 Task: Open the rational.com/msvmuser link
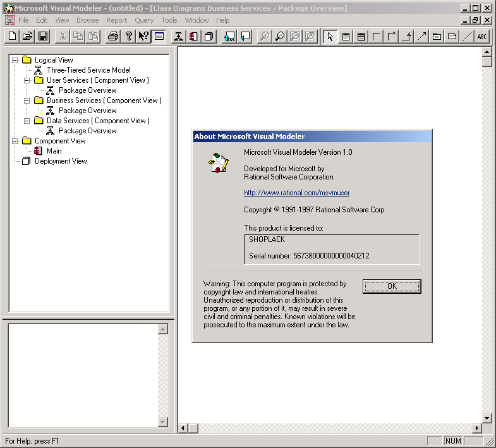click(297, 193)
